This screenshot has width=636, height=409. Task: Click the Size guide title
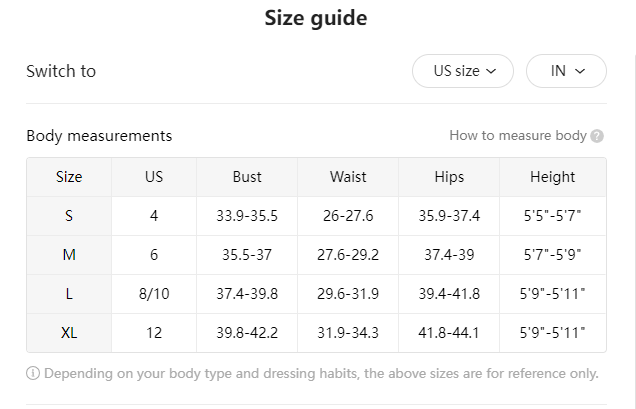point(316,18)
